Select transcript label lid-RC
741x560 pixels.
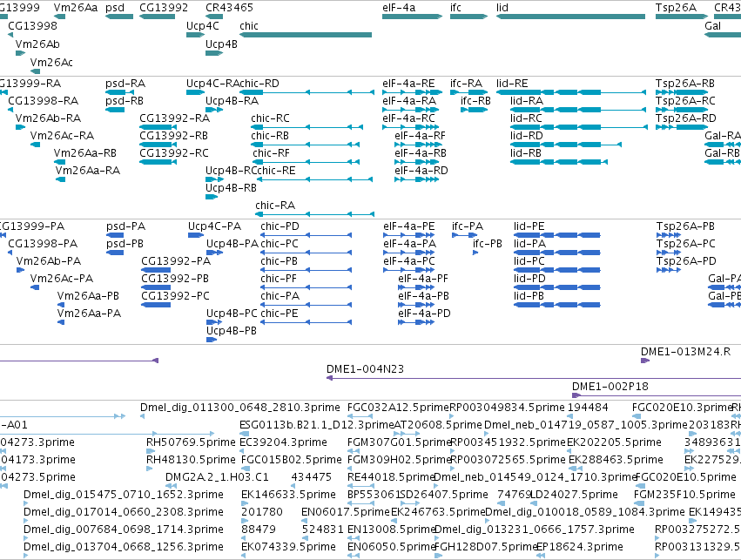click(526, 118)
